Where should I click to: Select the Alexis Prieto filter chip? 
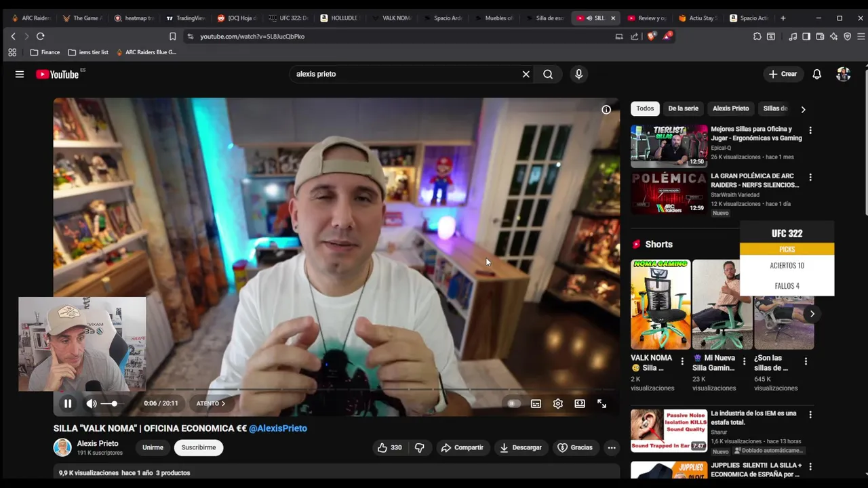tap(730, 108)
